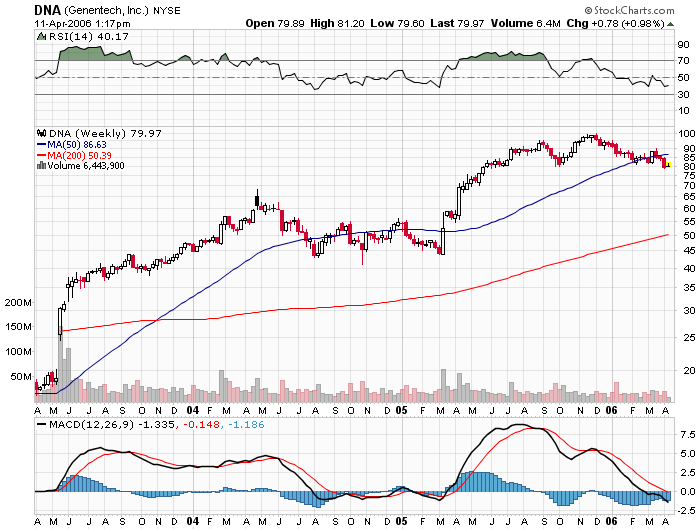Click the 10 label on the RSI axis
Viewport: 700px width, 530px height.
click(683, 111)
